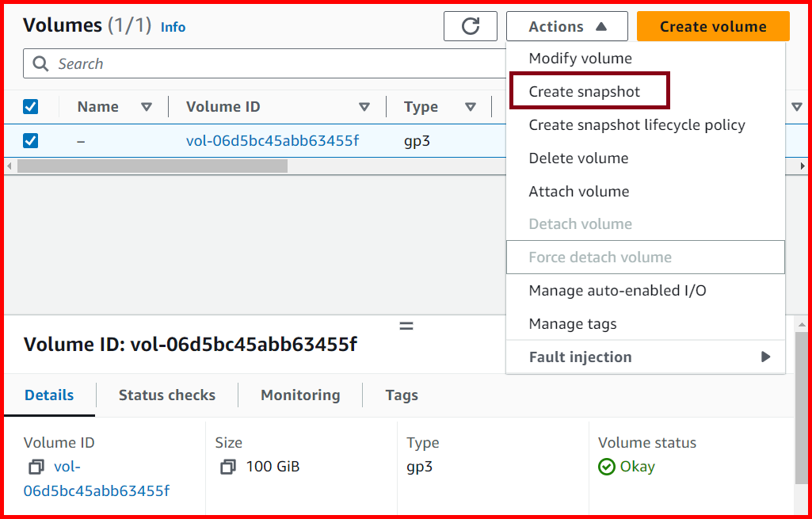
Task: Click the green Okay status check icon
Action: [608, 467]
